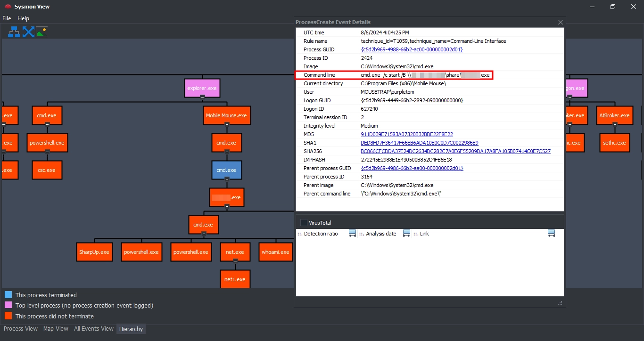Image resolution: width=644 pixels, height=341 pixels.
Task: Open the All Events View tab
Action: point(93,329)
